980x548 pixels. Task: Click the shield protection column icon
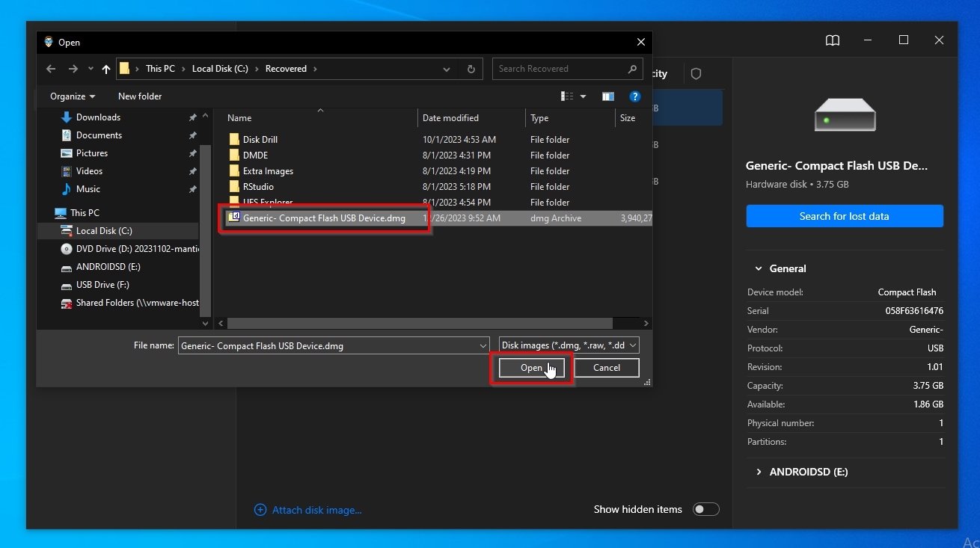(696, 74)
